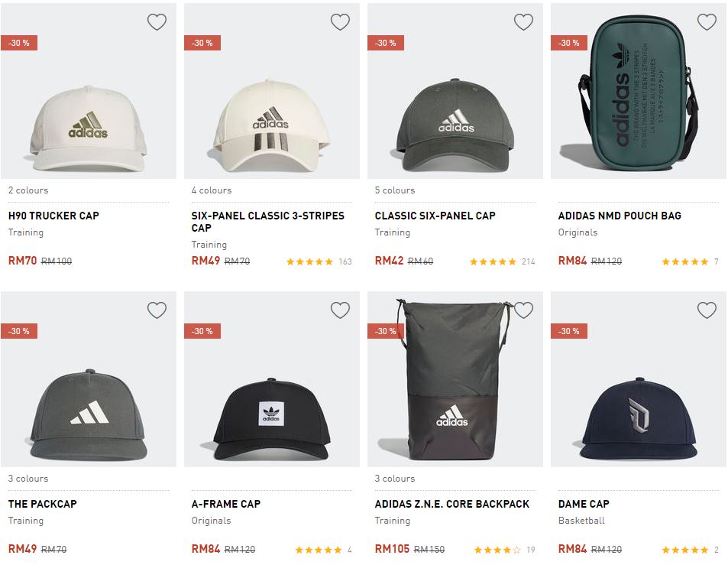Open the Adidas NMD Pouch Bag title link
Screen dimensions: 728x565
pos(620,216)
